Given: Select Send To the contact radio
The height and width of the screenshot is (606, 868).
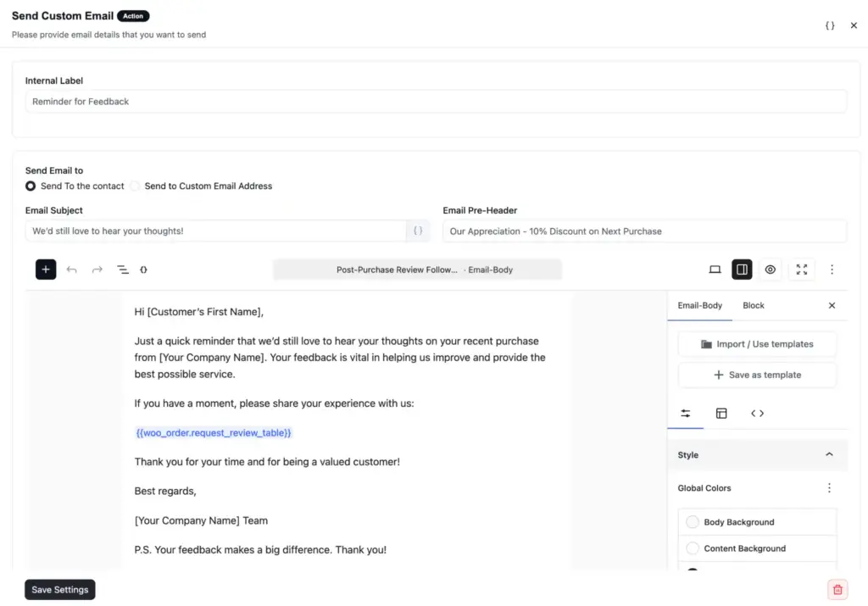Looking at the screenshot, I should pyautogui.click(x=31, y=186).
